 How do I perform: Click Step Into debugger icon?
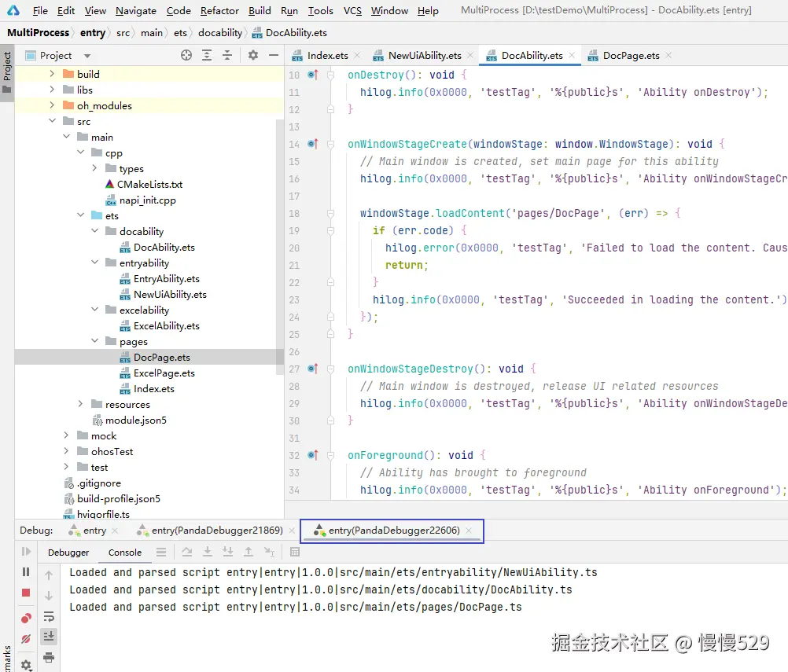[x=207, y=552]
